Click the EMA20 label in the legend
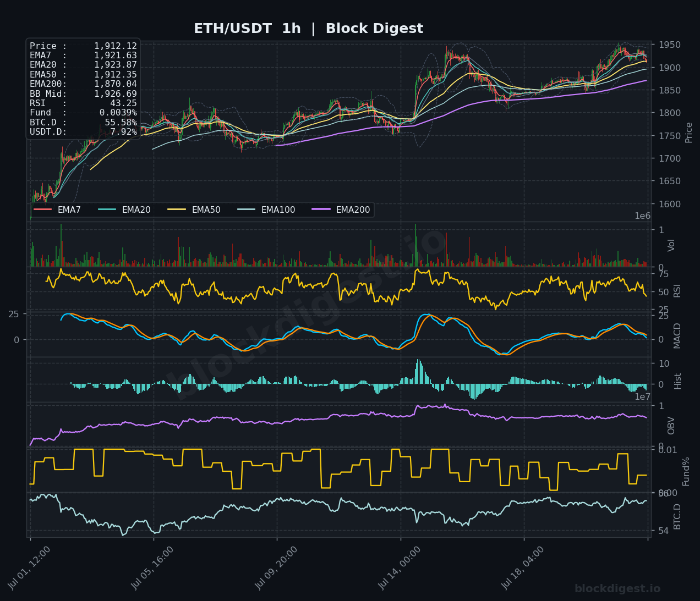700x601 pixels. coord(136,210)
